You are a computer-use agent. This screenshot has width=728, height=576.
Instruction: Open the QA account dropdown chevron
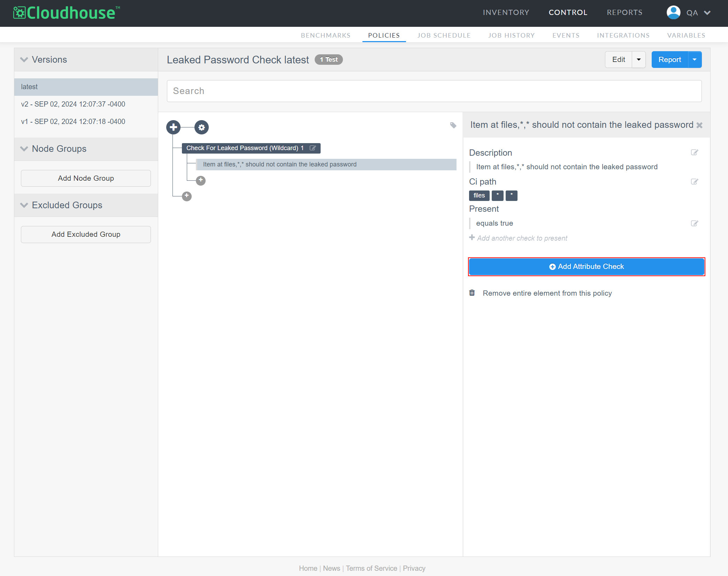coord(707,13)
